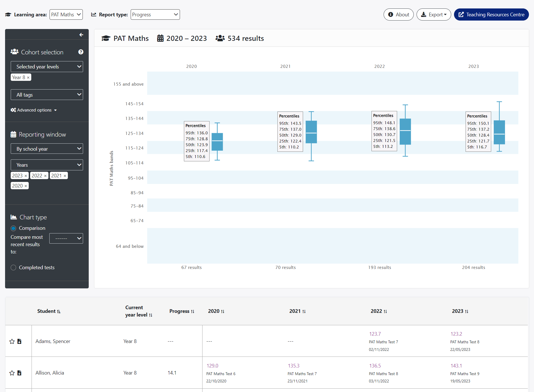Screen dimensions: 534x392
Task: Select the Completed tests radio option
Action: [14, 268]
